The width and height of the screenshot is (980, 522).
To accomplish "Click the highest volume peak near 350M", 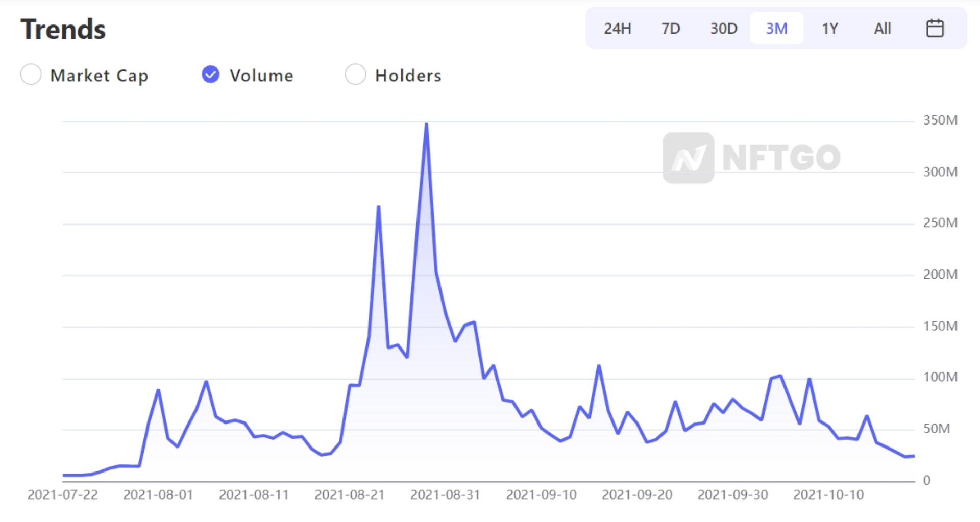I will pyautogui.click(x=426, y=125).
